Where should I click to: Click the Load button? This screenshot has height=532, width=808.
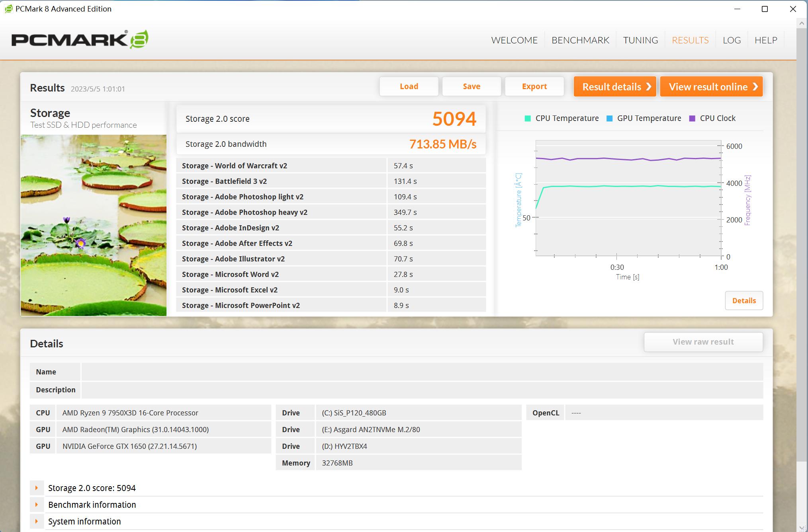pos(409,86)
